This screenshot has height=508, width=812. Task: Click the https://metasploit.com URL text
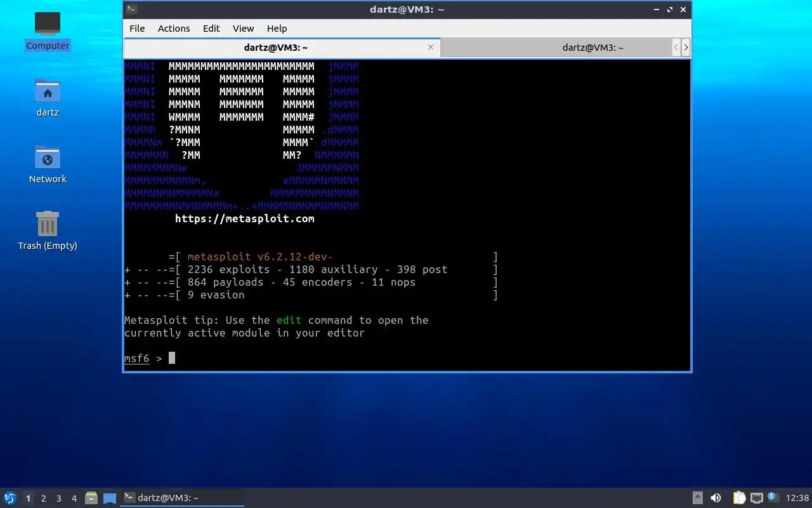(244, 218)
